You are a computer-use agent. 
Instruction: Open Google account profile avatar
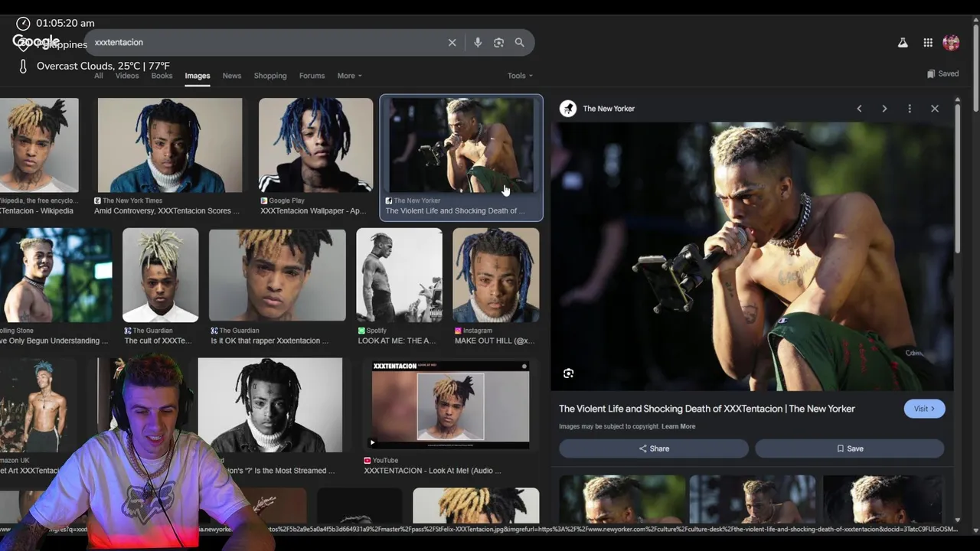coord(952,43)
